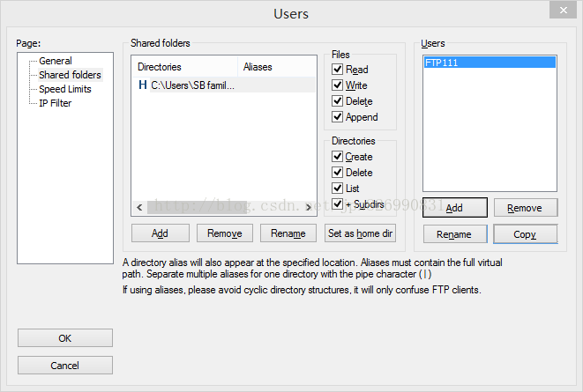Click the horizontal scrollbar thumb

click(197, 208)
